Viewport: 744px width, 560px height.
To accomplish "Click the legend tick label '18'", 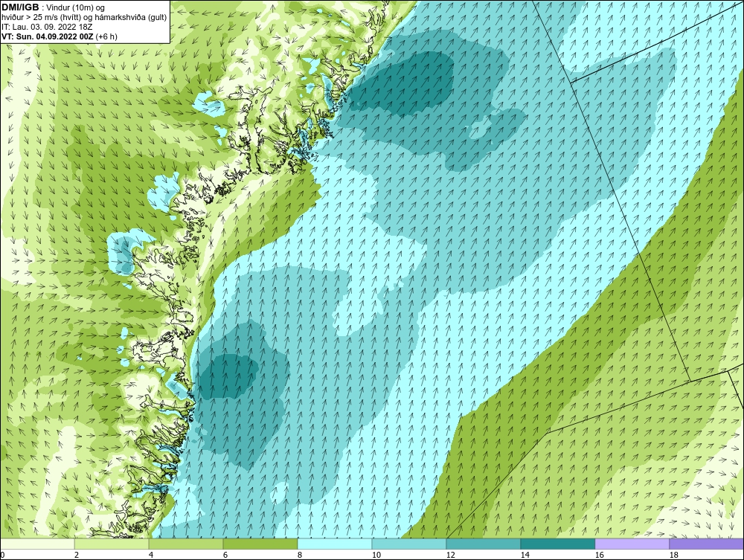I will 674,555.
